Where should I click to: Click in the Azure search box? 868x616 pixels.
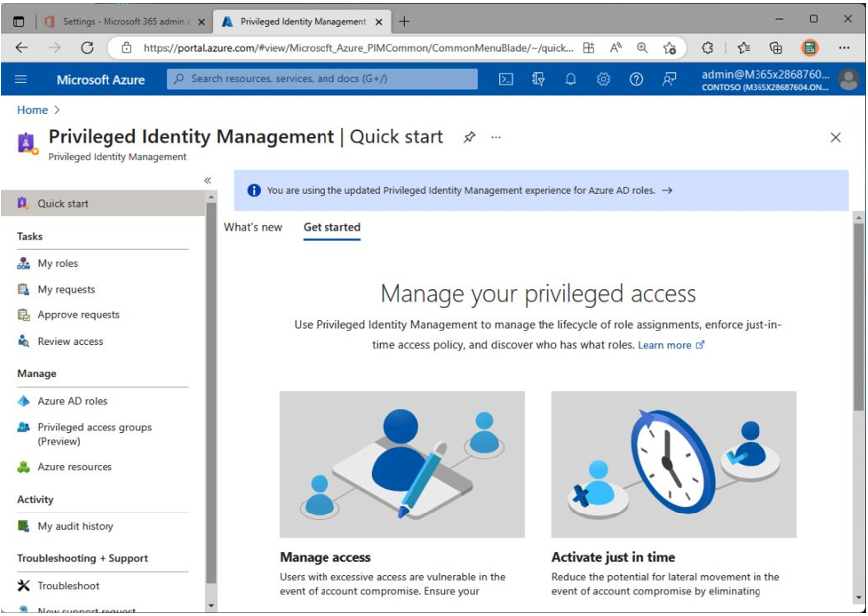[x=323, y=79]
